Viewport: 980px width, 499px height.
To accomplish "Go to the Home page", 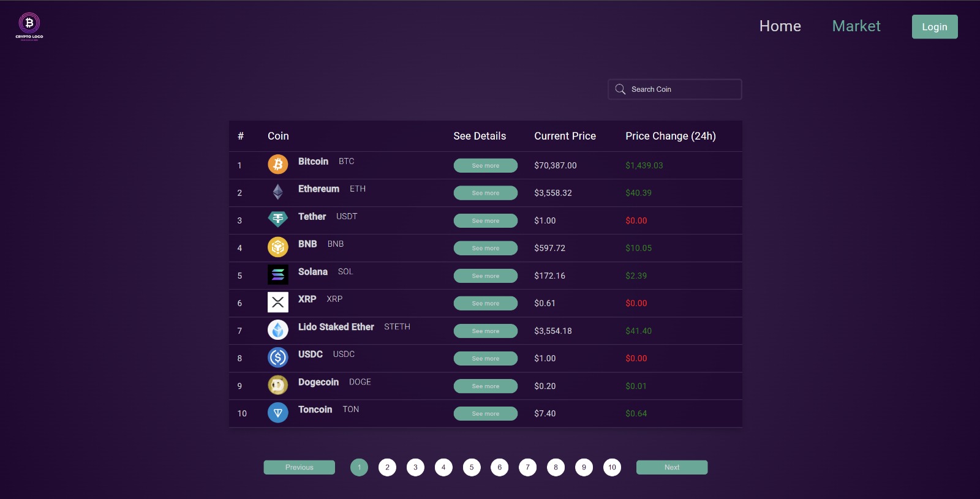I will point(780,26).
